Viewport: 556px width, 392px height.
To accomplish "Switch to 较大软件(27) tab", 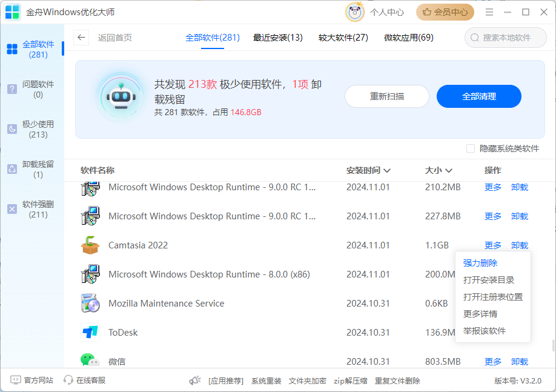I will click(343, 38).
